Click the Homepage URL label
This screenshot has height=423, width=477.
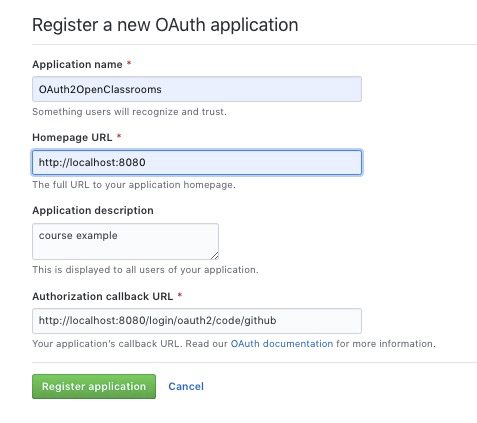coord(72,137)
